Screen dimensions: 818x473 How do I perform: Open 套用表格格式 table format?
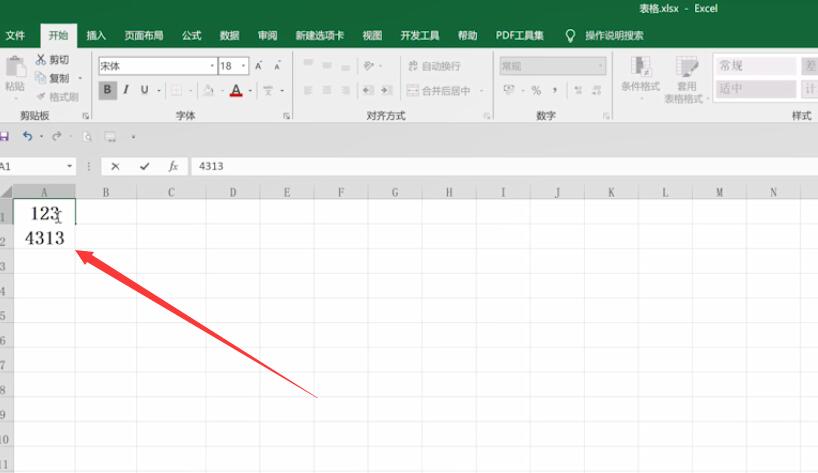tap(685, 80)
